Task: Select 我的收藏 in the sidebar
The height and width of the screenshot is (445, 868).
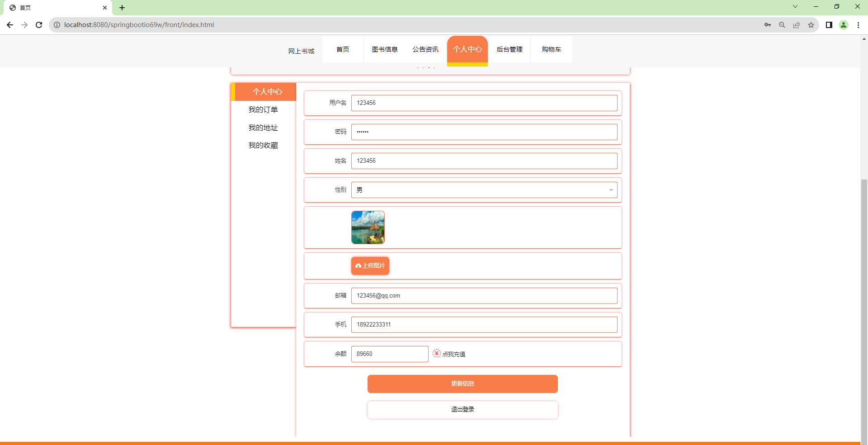Action: [x=263, y=145]
